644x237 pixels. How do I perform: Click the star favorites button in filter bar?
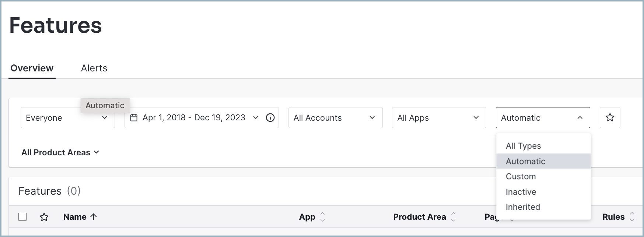pos(610,118)
